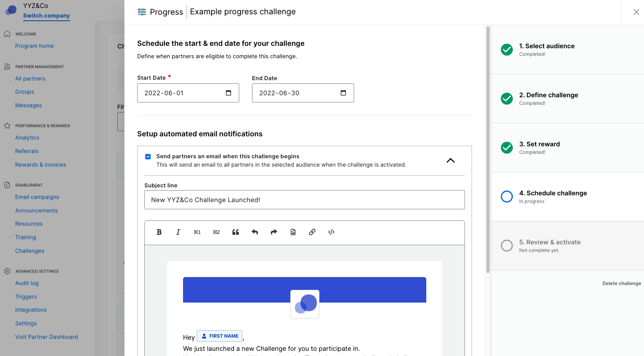
Task: Click the Define challenge completed checkmark
Action: tap(507, 98)
